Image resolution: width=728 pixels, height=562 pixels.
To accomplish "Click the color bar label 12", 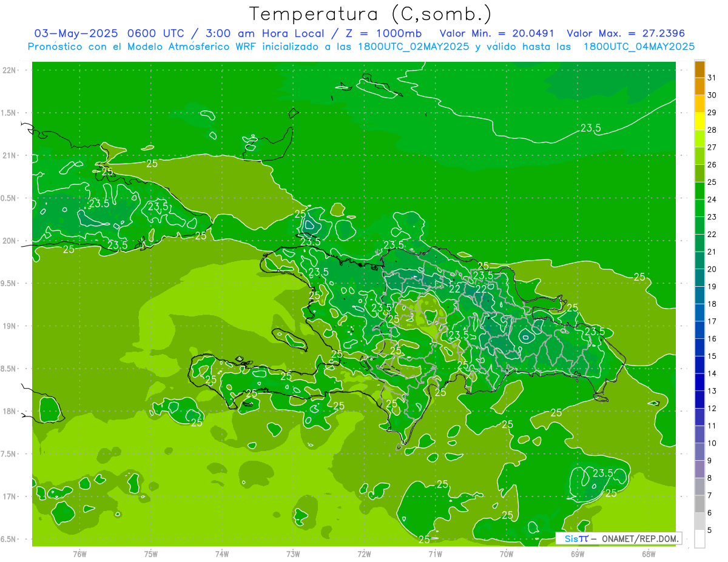I will click(x=712, y=409).
